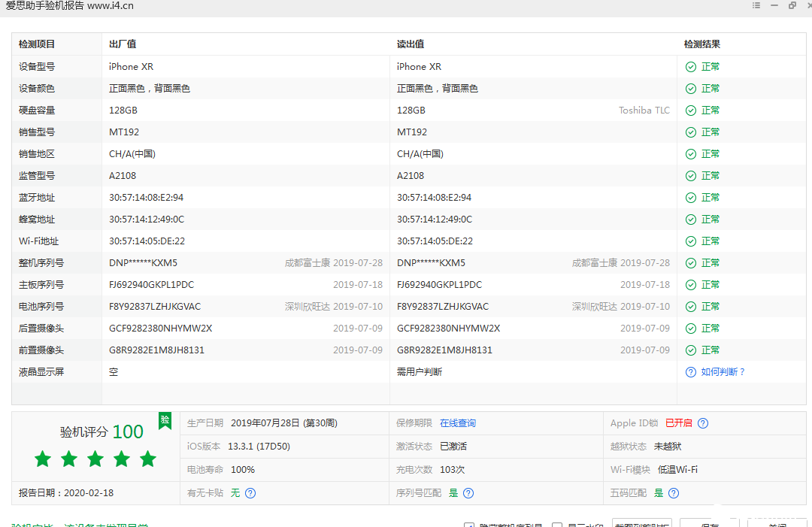This screenshot has height=527, width=812.
Task: Select read value A2108 in 监管型号 row
Action: 411,176
